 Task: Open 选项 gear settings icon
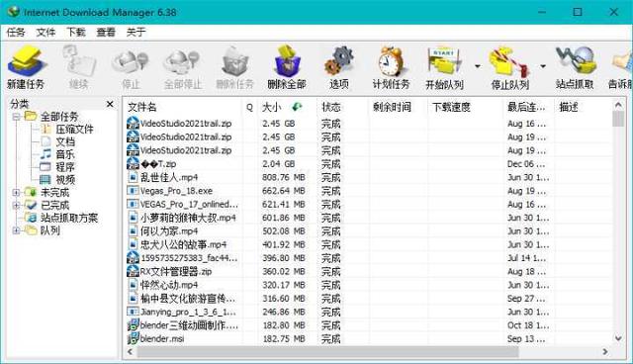(338, 61)
